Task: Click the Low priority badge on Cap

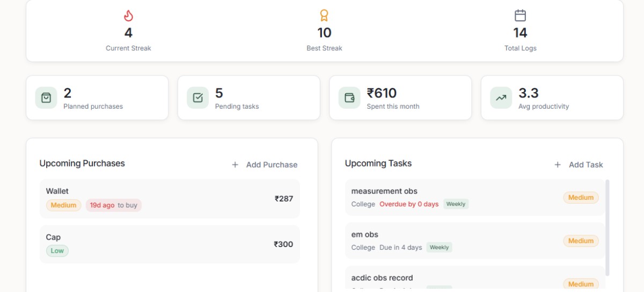Action: coord(57,251)
